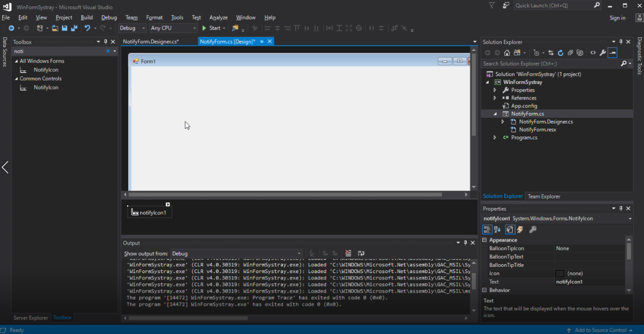Toggle Categorized view in Properties panel
Image resolution: width=644 pixels, height=334 pixels.
pos(487,229)
